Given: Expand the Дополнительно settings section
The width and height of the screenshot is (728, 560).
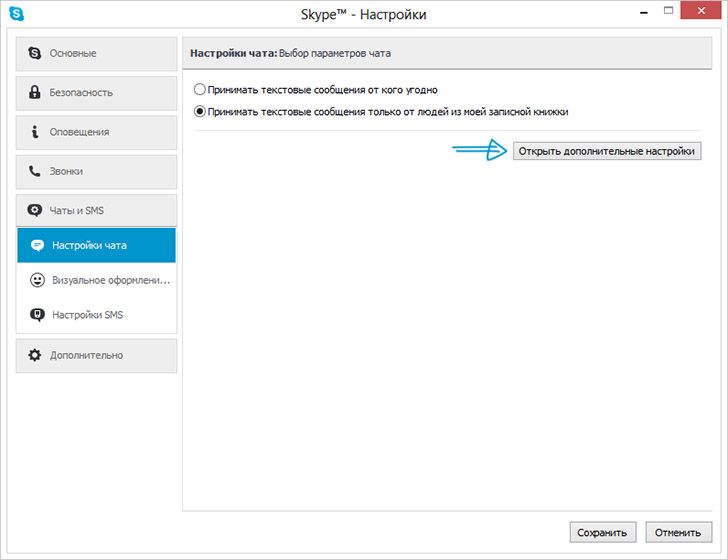Looking at the screenshot, I should pos(97,355).
